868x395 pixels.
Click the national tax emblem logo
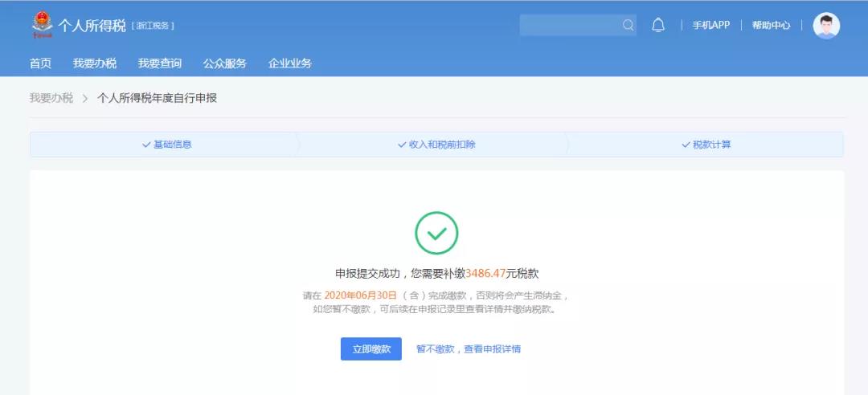(x=42, y=26)
